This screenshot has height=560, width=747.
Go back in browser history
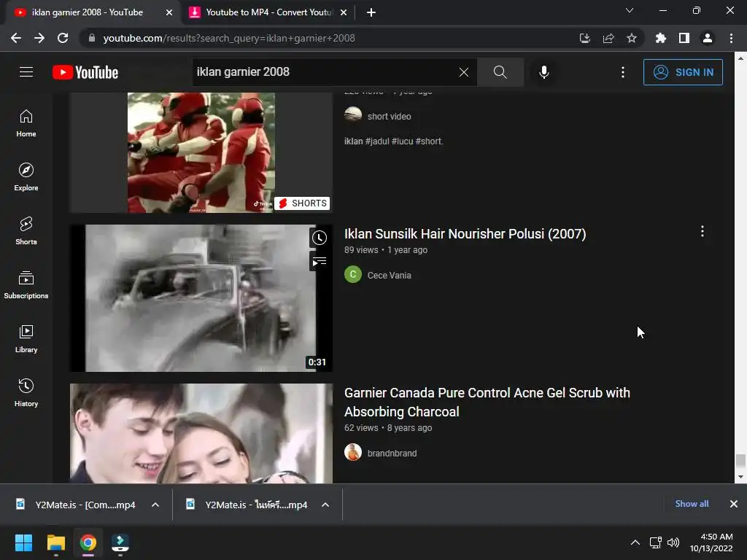click(x=16, y=38)
